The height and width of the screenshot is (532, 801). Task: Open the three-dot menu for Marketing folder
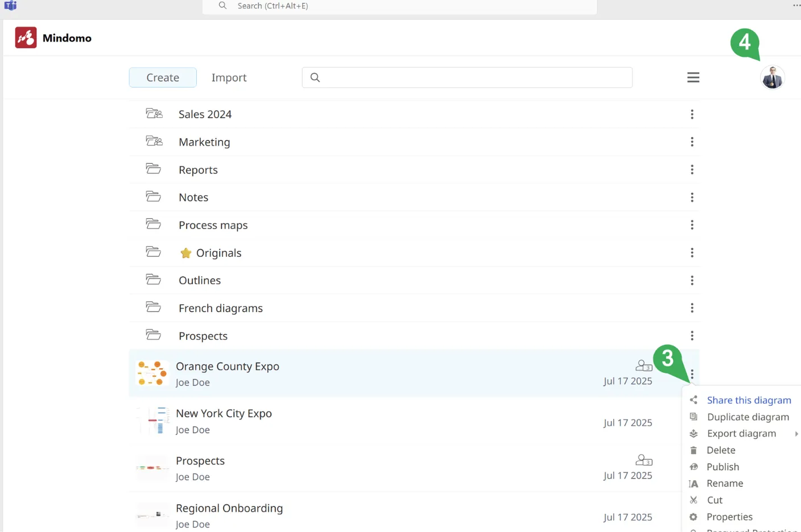[x=692, y=142]
